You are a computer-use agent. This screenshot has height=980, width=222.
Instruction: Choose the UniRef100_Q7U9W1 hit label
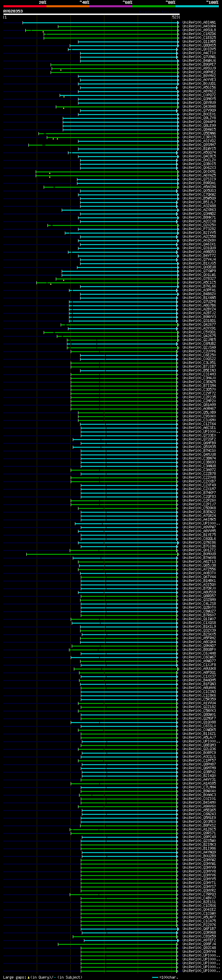(199, 57)
